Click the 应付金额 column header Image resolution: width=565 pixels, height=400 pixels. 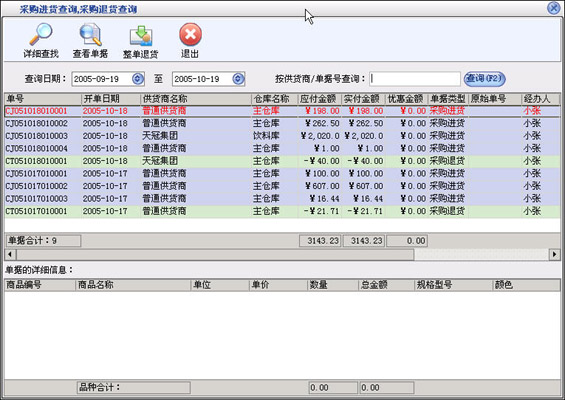pos(320,99)
